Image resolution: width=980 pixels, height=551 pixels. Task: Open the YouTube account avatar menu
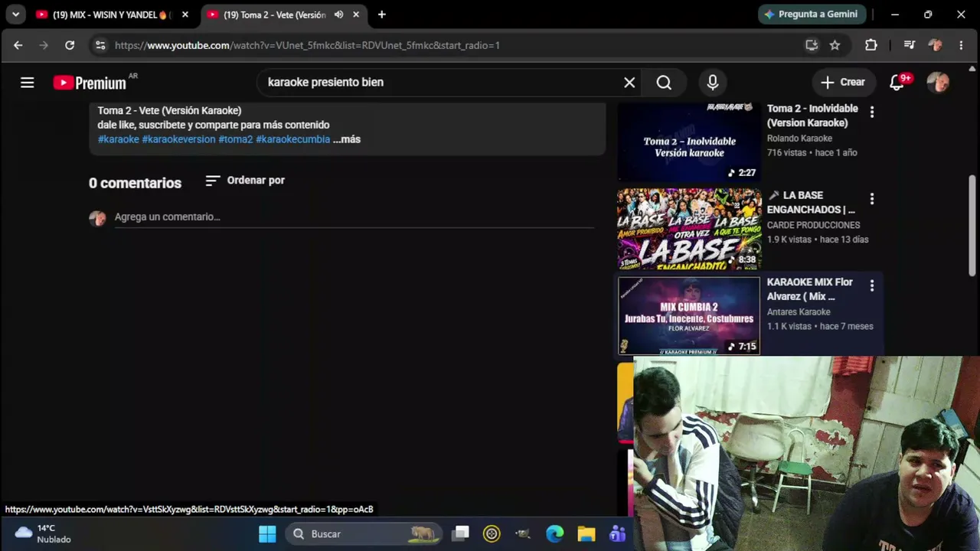(x=938, y=83)
